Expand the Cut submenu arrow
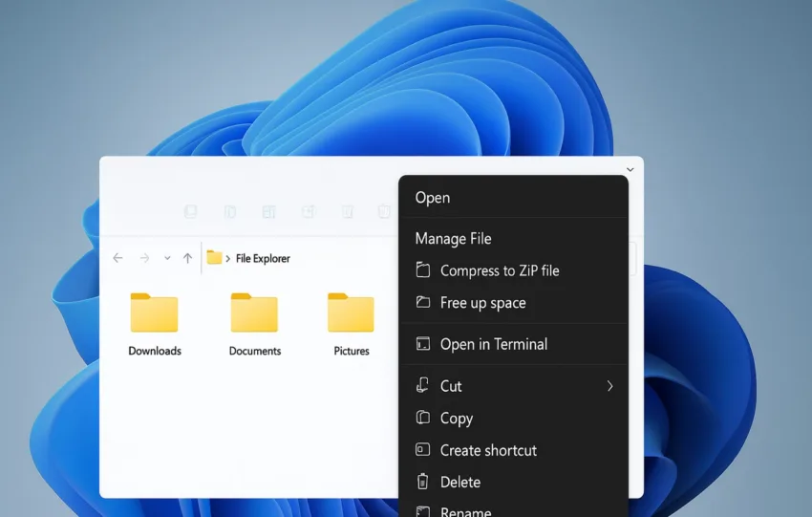The image size is (812, 517). [609, 386]
